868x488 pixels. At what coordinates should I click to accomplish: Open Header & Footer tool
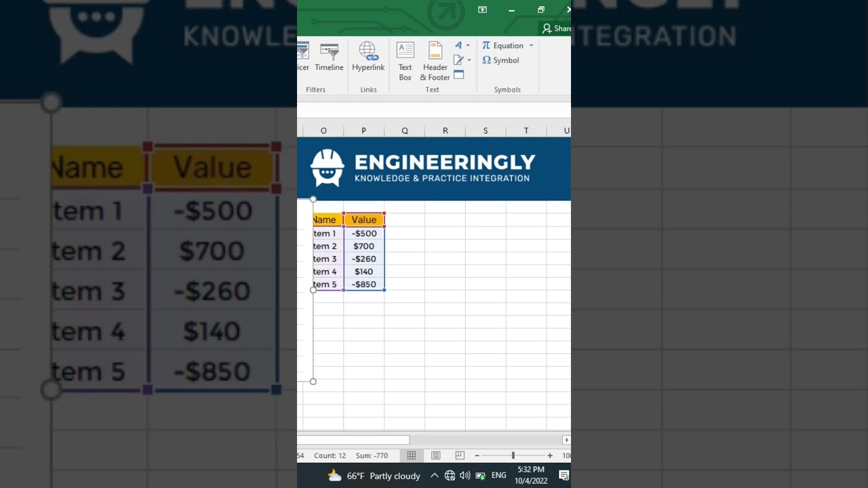(435, 61)
